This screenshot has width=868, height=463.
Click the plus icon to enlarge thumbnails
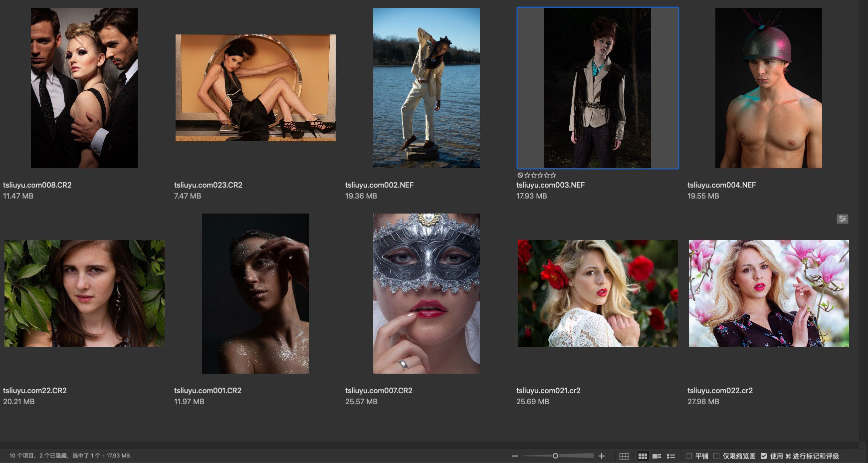pos(602,456)
